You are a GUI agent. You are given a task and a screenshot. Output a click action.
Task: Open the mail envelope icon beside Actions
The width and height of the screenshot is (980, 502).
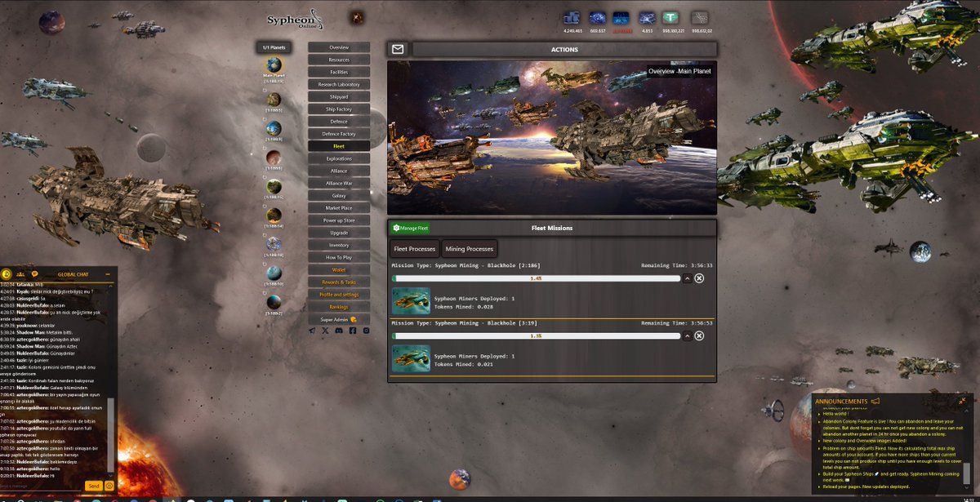(x=398, y=49)
